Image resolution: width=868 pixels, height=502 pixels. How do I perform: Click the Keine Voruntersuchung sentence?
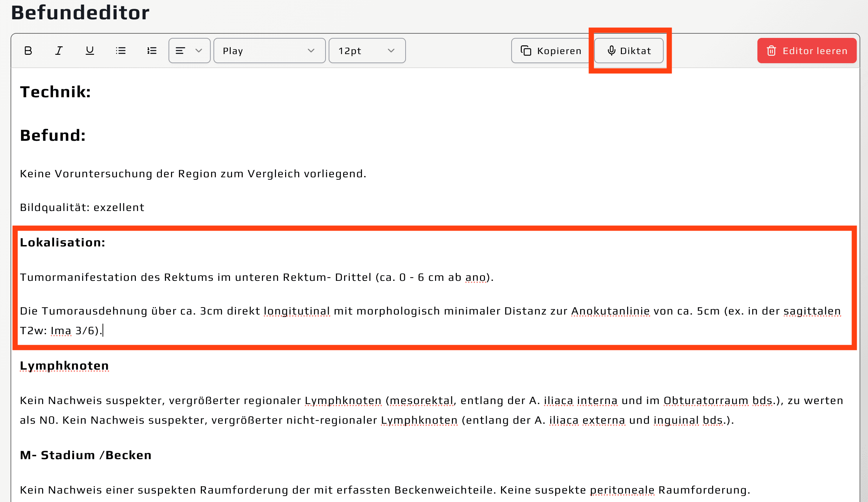193,174
